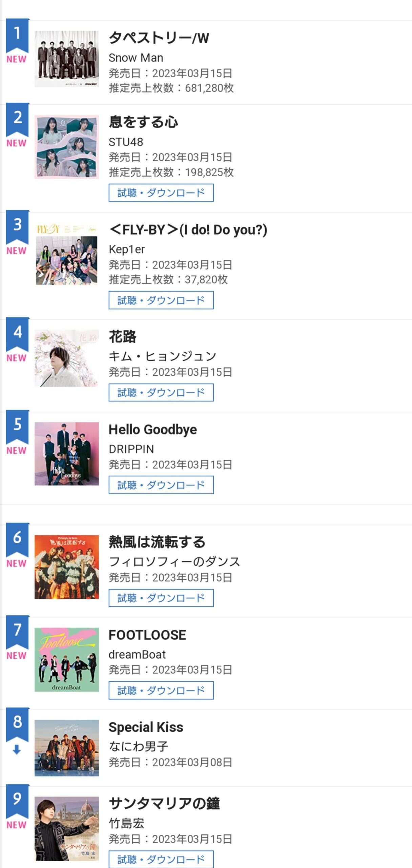Open the dreamBoat FOOTLOOSE cover art
412x868 pixels.
click(66, 659)
